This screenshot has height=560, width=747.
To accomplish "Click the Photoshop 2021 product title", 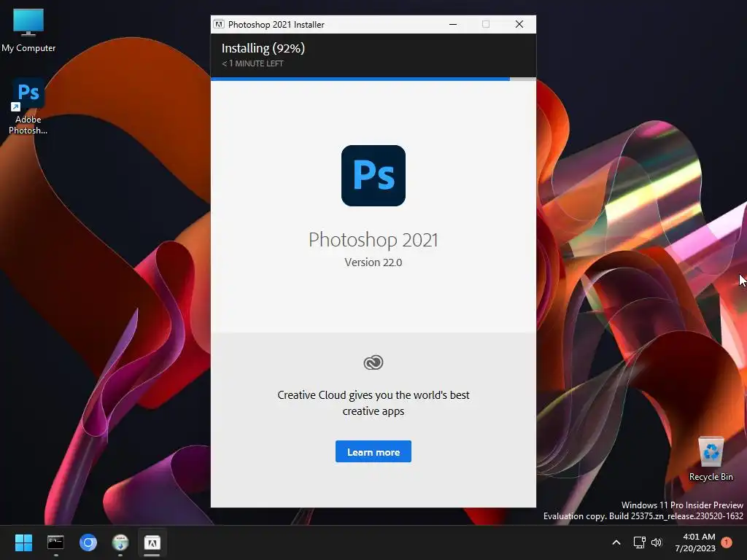I will (373, 239).
